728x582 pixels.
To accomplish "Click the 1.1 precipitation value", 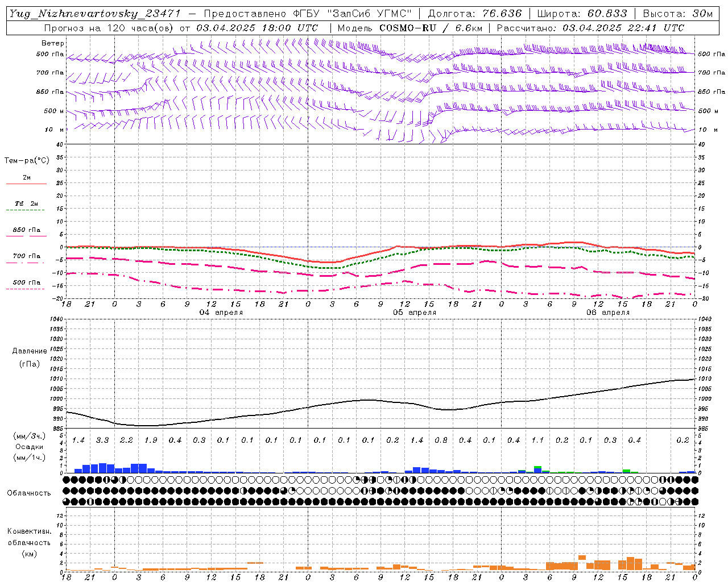I will pyautogui.click(x=537, y=440).
